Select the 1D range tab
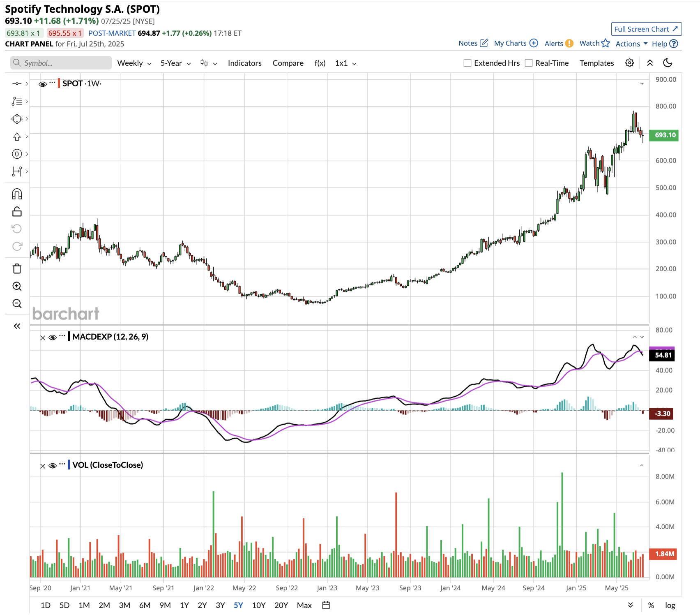This screenshot has width=700, height=615. tap(46, 605)
